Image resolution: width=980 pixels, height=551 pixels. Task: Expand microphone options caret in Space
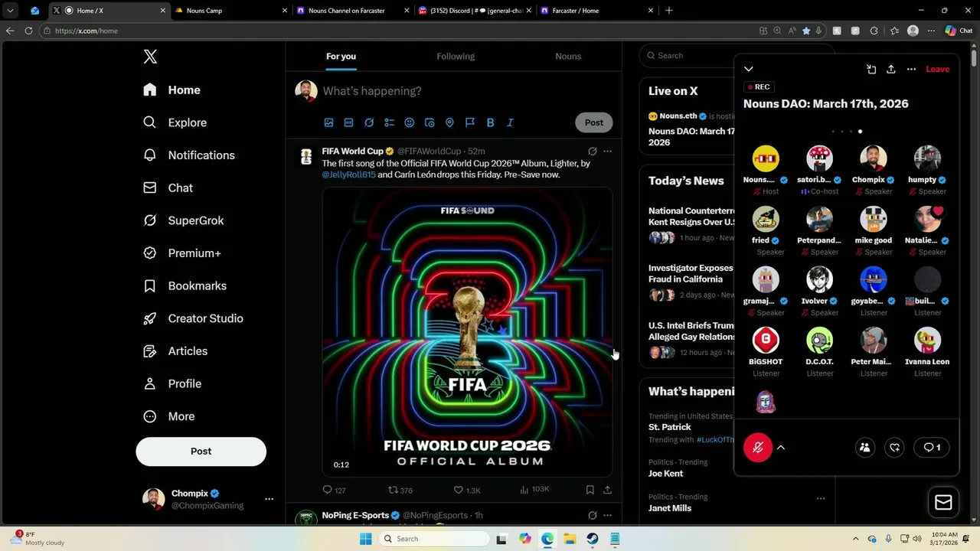coord(781,448)
